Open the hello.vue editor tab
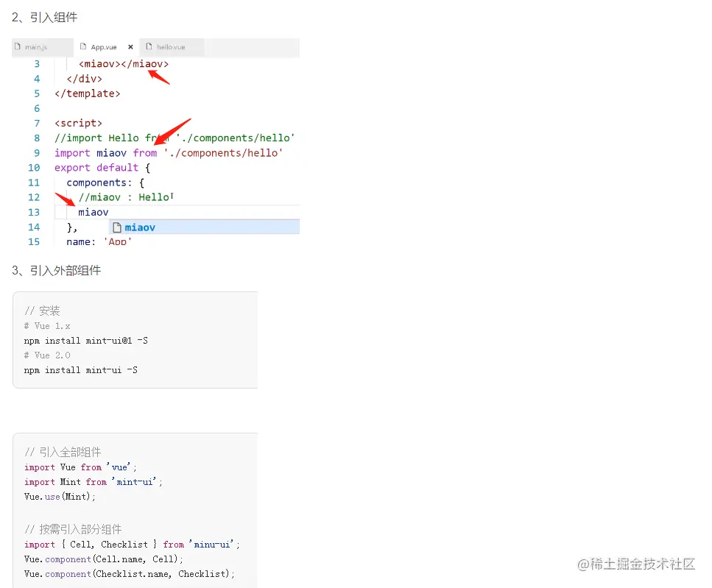Image resolution: width=712 pixels, height=588 pixels. click(x=172, y=47)
